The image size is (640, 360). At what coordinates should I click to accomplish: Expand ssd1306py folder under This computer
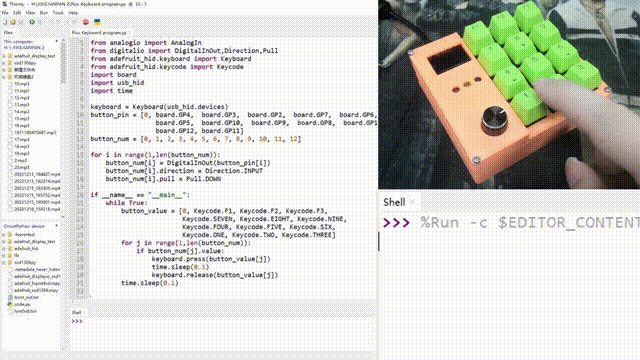click(x=4, y=63)
